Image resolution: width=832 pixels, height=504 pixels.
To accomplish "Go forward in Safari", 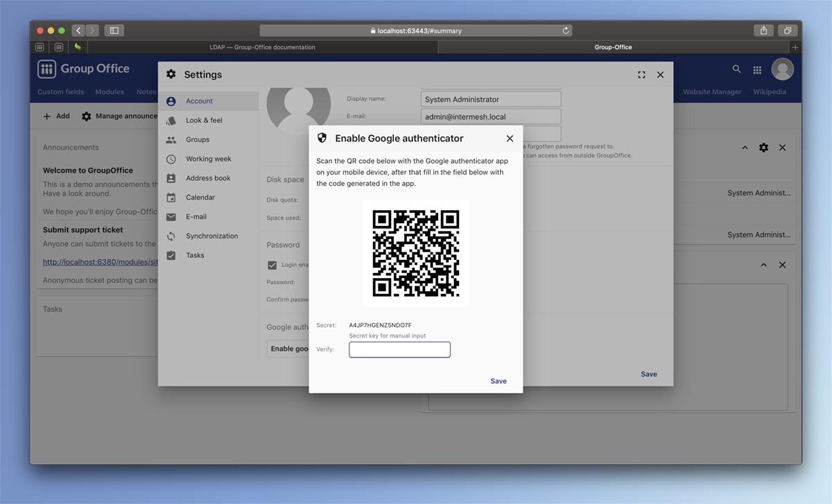I will (x=92, y=31).
